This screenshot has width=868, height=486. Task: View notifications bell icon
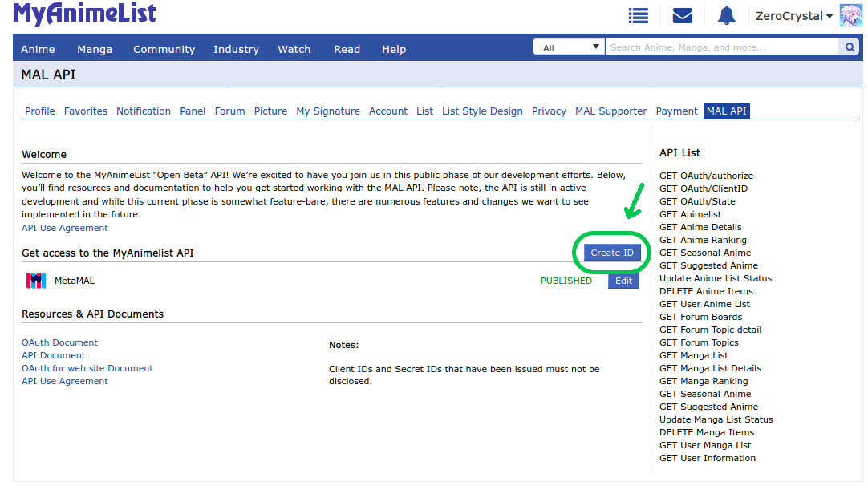[x=726, y=16]
